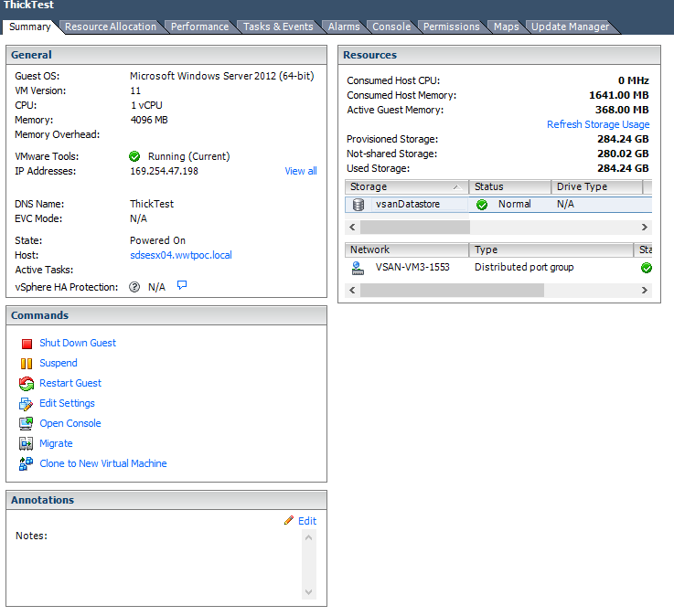Click the Suspend pause icon
Viewport: 674px width, 616px height.
pyautogui.click(x=27, y=364)
